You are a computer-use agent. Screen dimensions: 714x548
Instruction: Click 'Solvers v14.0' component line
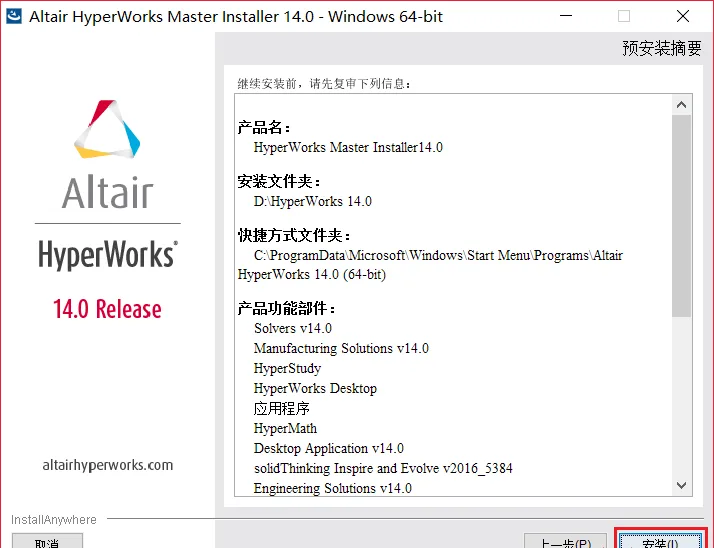point(293,328)
